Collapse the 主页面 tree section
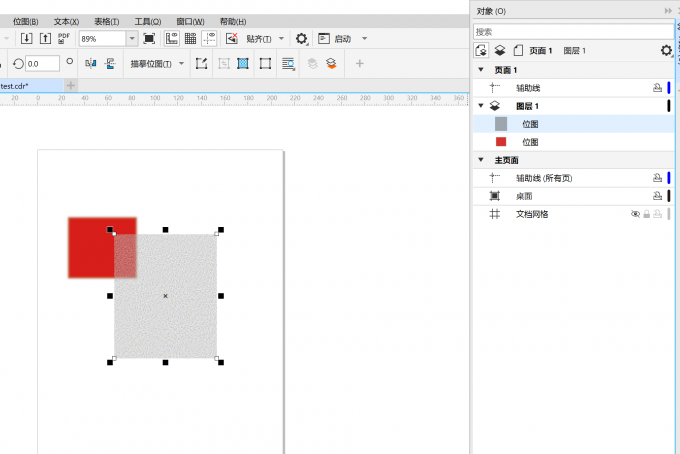680x454 pixels. click(x=481, y=160)
